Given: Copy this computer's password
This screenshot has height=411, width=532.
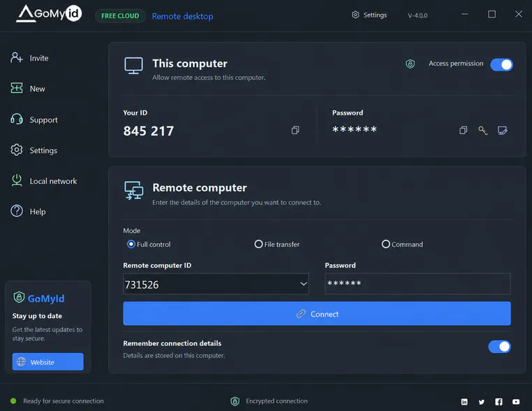Looking at the screenshot, I should 463,130.
